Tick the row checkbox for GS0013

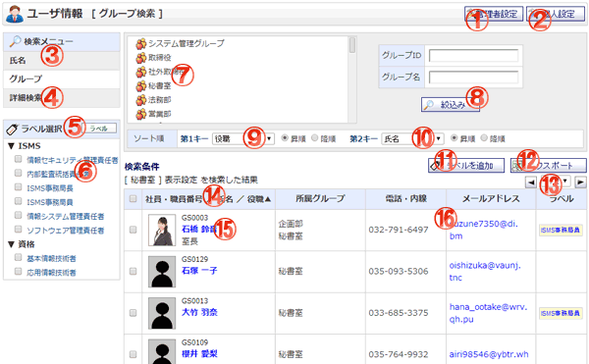tap(133, 313)
